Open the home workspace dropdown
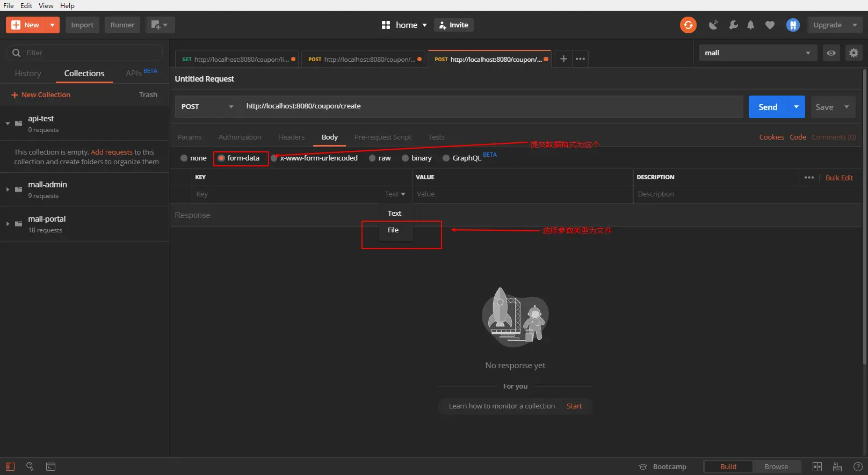Viewport: 868px width, 475px height. point(411,25)
